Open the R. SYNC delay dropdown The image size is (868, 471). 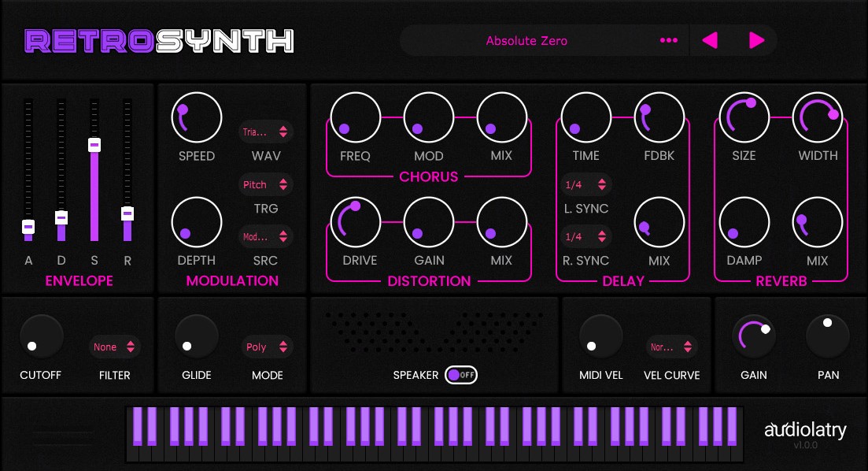point(585,236)
